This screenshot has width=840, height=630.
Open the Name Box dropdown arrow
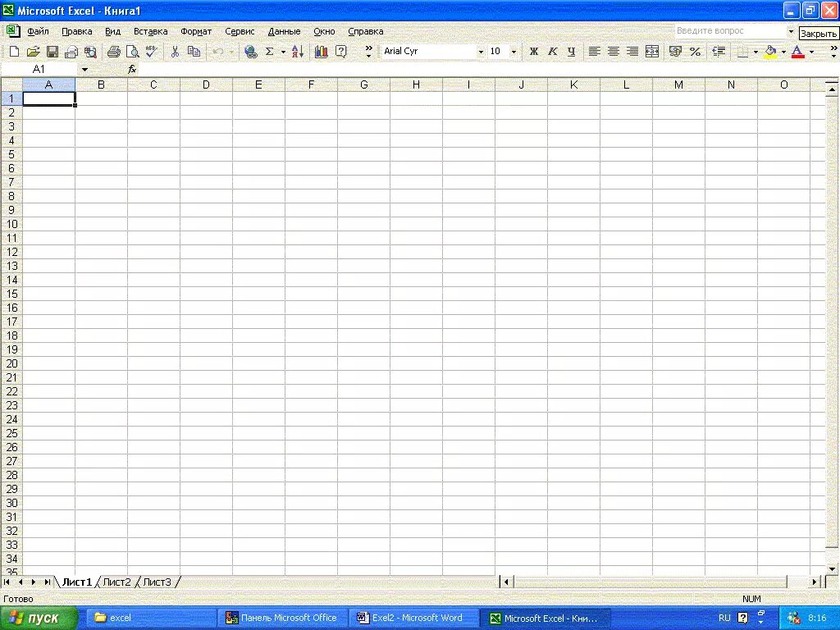[x=84, y=70]
